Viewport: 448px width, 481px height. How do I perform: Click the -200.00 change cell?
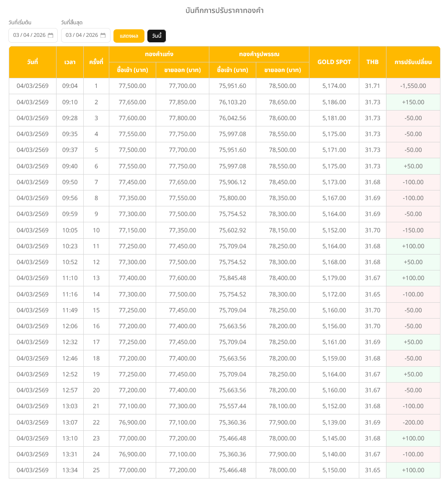tap(413, 422)
